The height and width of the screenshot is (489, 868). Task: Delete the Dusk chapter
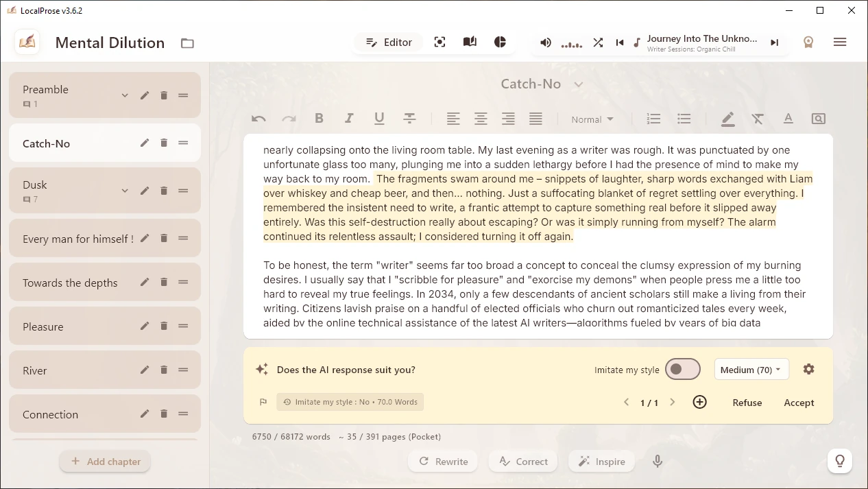point(164,191)
